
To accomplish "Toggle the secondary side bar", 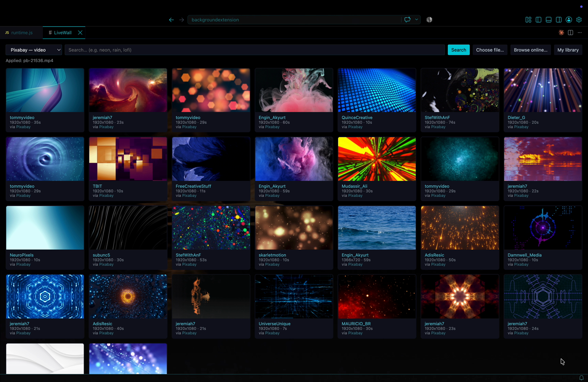I will pos(559,20).
